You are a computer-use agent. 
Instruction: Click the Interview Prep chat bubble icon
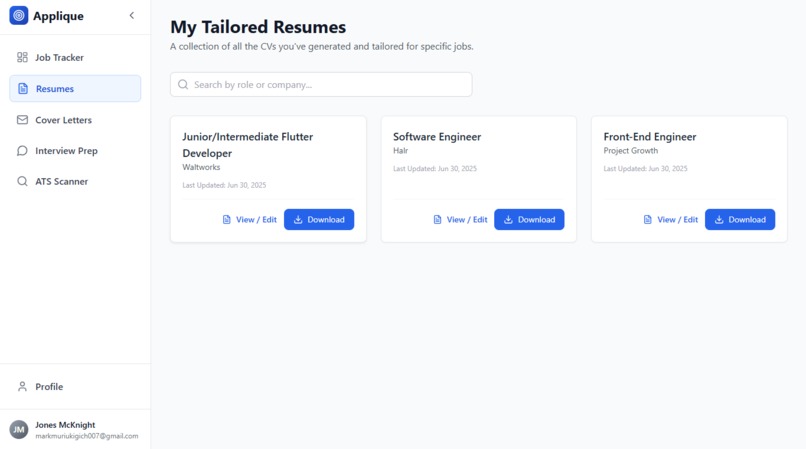pyautogui.click(x=22, y=151)
